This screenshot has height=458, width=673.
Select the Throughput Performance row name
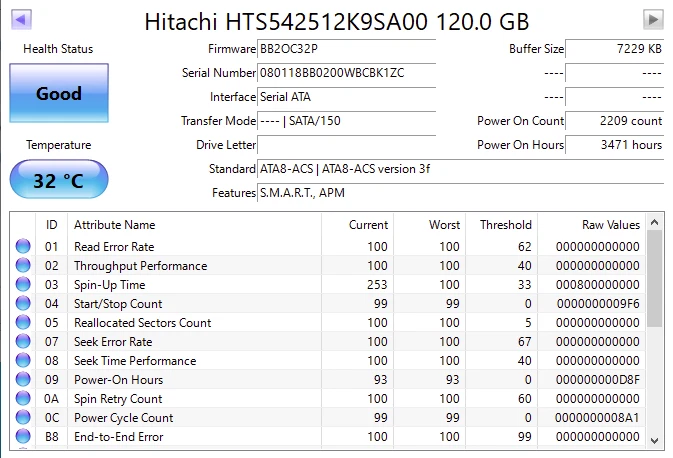(x=140, y=266)
